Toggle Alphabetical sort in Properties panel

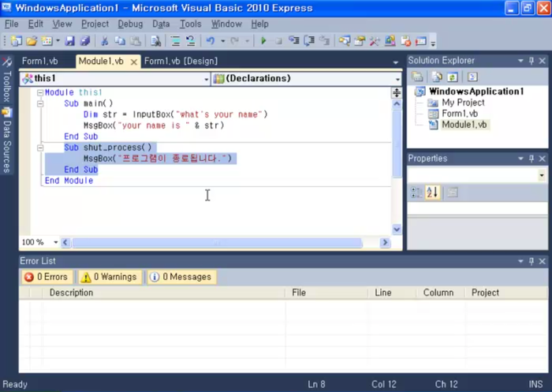[433, 192]
